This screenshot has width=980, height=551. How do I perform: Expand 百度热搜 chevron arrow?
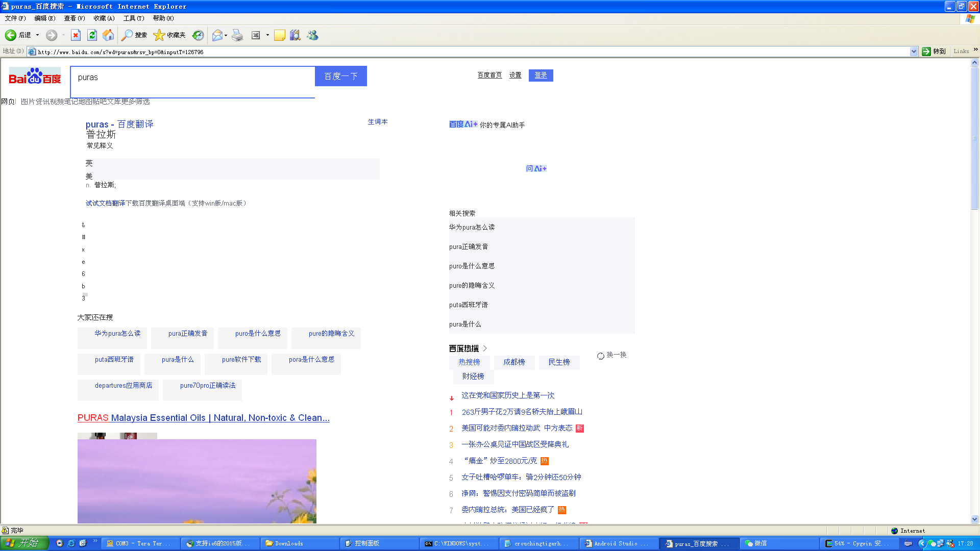point(485,348)
